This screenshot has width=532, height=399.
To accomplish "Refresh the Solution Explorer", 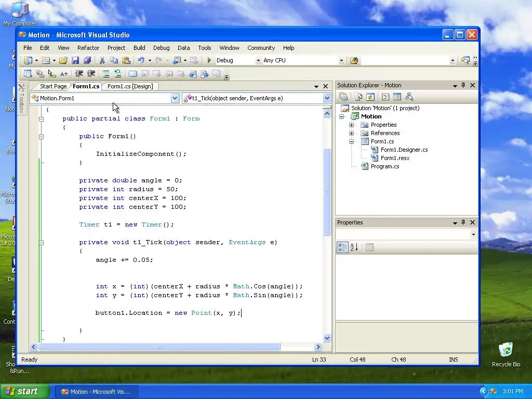I will point(370,97).
